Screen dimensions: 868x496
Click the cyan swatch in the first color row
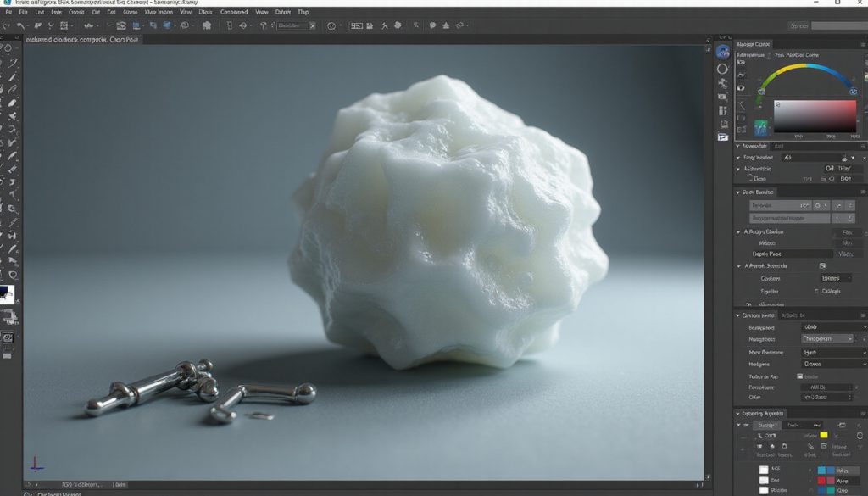pyautogui.click(x=821, y=471)
